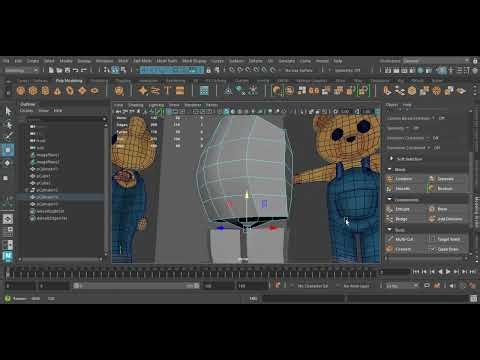Collapse the Tools section in toolkit
The width and height of the screenshot is (480, 360).
click(389, 230)
